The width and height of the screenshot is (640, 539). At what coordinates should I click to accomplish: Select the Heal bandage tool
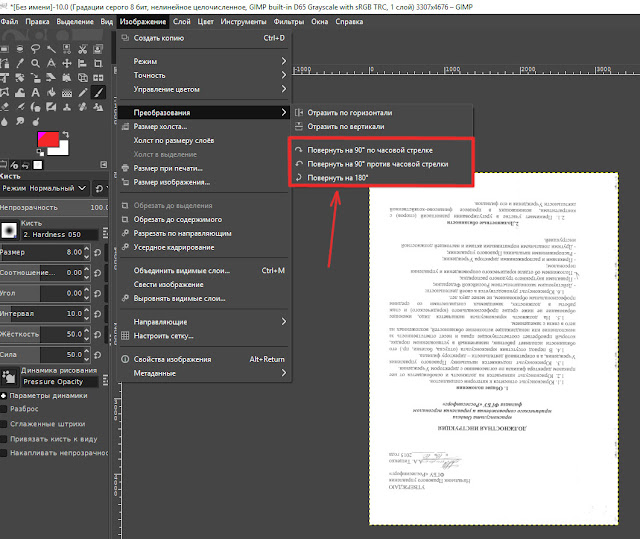pyautogui.click(x=82, y=107)
